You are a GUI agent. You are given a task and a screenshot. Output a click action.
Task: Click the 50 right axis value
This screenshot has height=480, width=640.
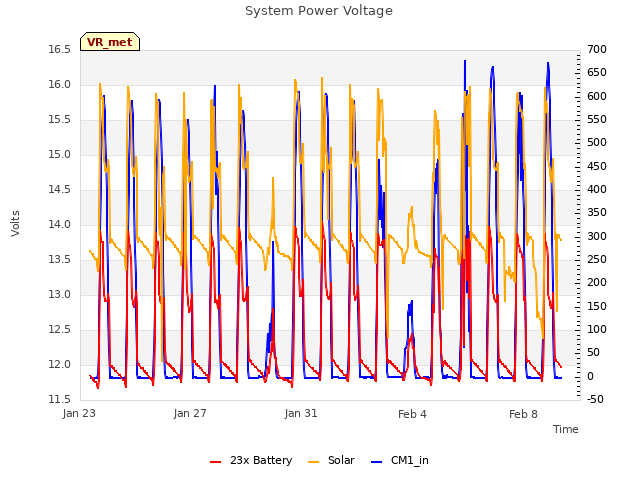click(593, 353)
